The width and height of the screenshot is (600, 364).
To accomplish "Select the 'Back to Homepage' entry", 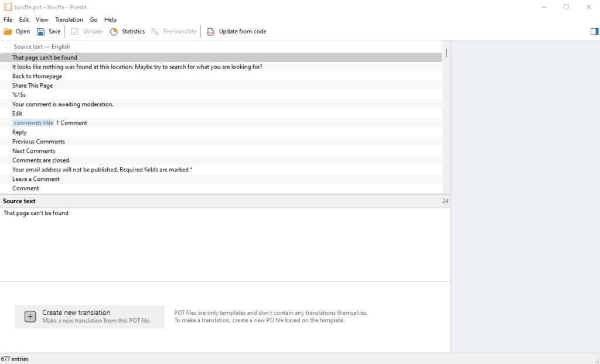I will 37,76.
